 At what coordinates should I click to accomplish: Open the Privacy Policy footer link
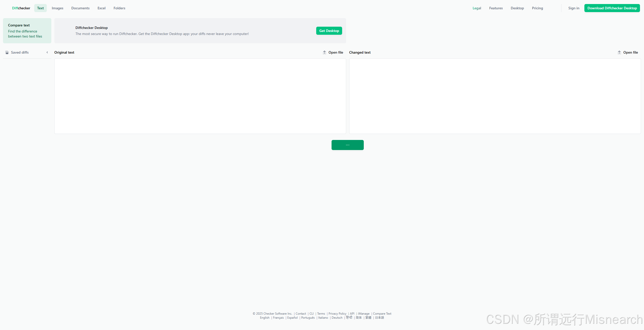click(337, 314)
